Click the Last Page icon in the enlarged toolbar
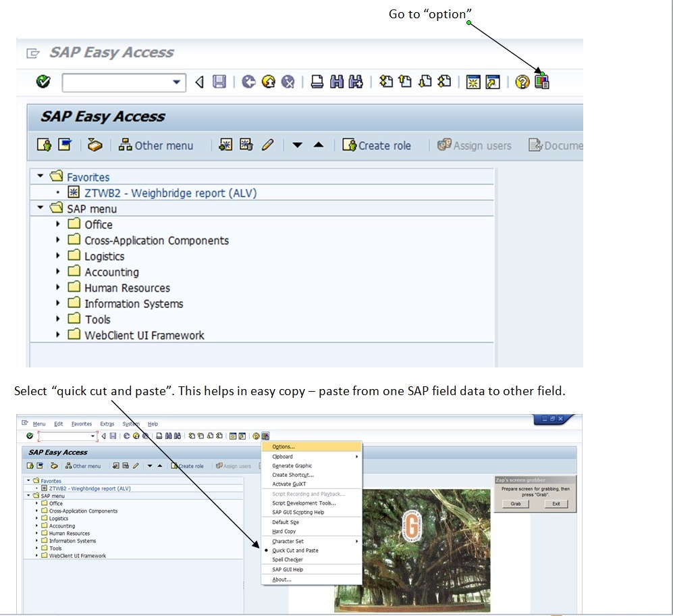This screenshot has width=673, height=616. click(444, 81)
